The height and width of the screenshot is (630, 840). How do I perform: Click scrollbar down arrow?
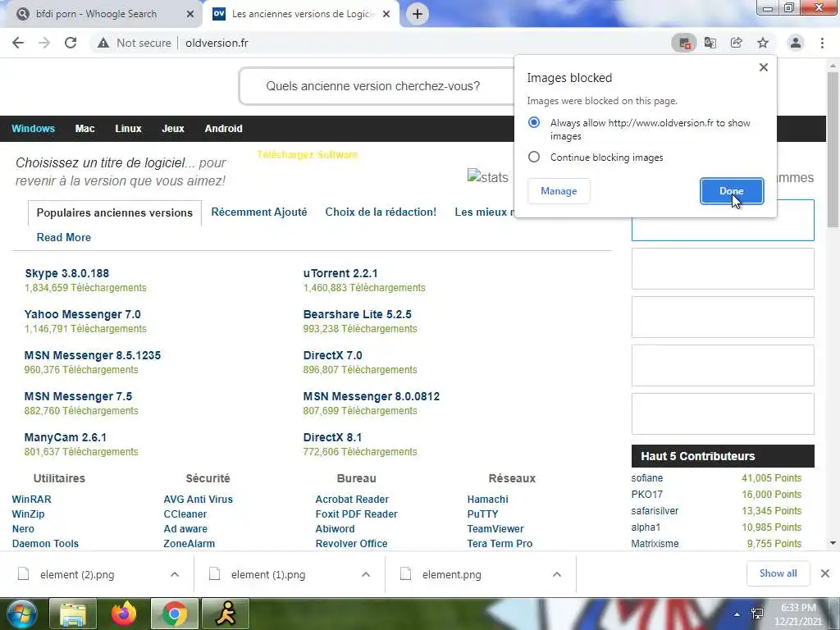point(833,543)
